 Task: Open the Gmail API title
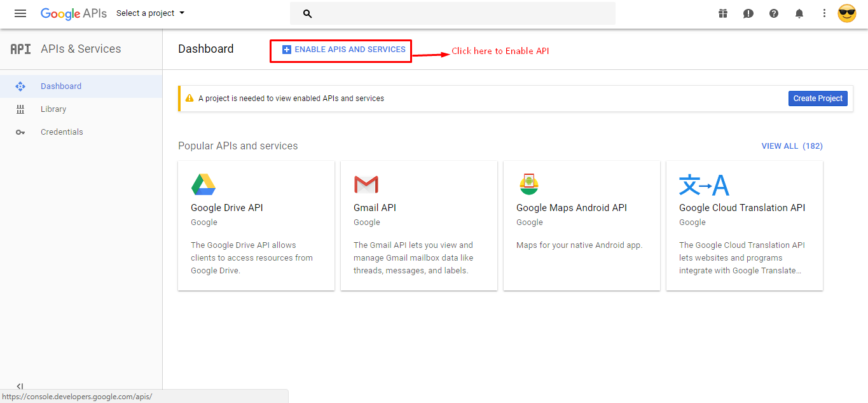click(x=375, y=208)
